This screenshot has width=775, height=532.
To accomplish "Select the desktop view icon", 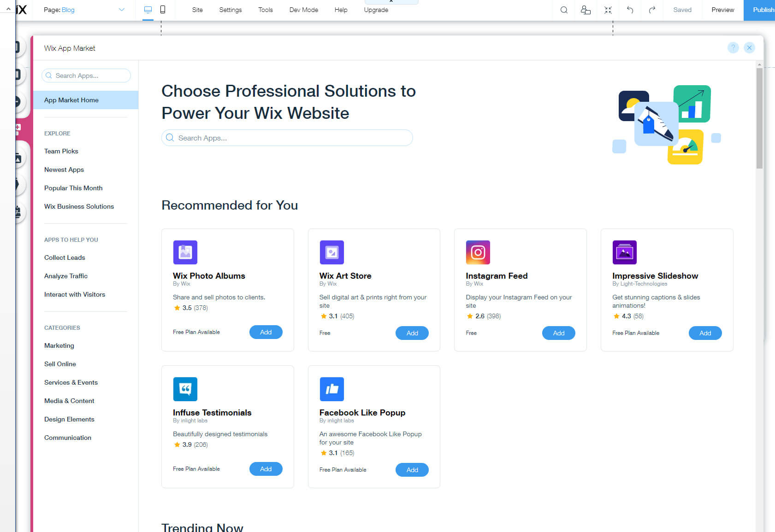I will click(148, 9).
